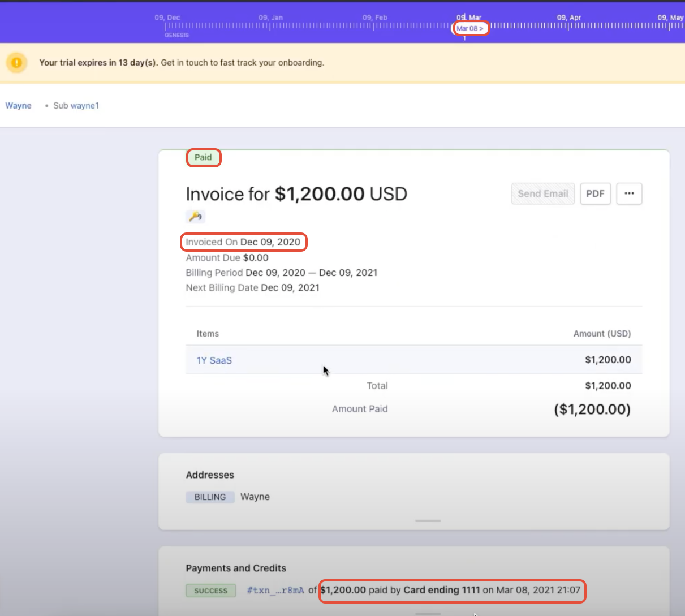Jump to 09, Dec on timeline
Image resolution: width=685 pixels, height=616 pixels.
(x=167, y=18)
